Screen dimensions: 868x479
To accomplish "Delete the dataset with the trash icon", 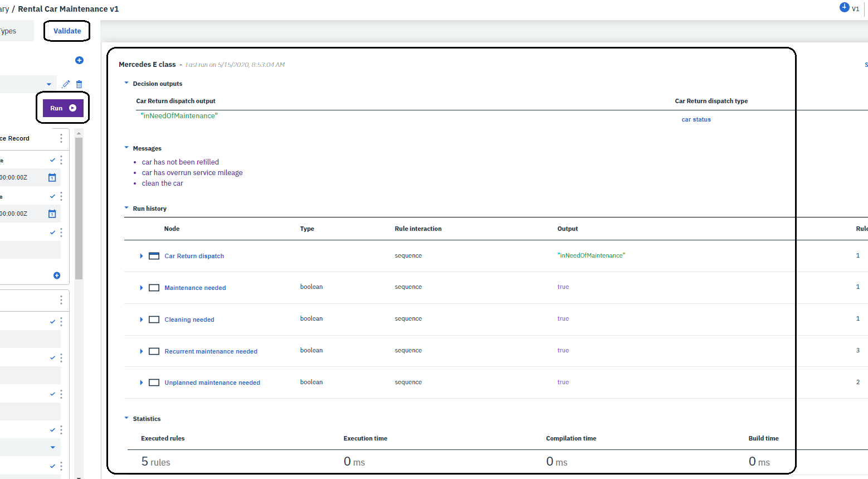I will tap(79, 84).
